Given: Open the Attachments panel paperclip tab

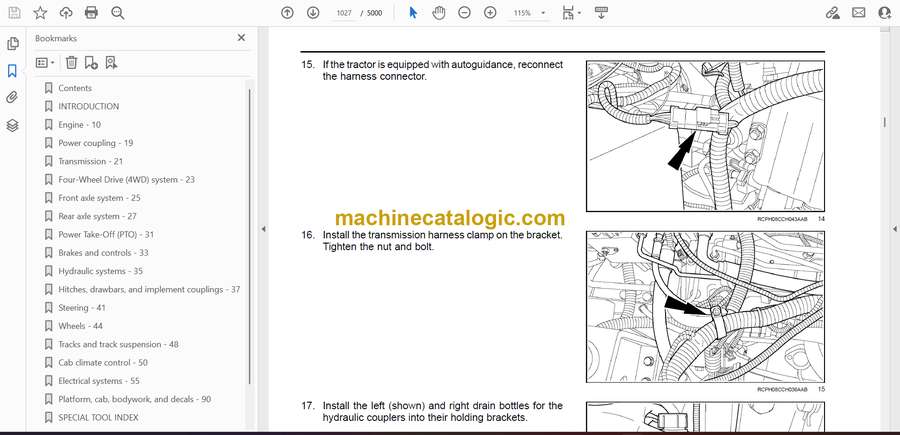Looking at the screenshot, I should click(x=13, y=98).
